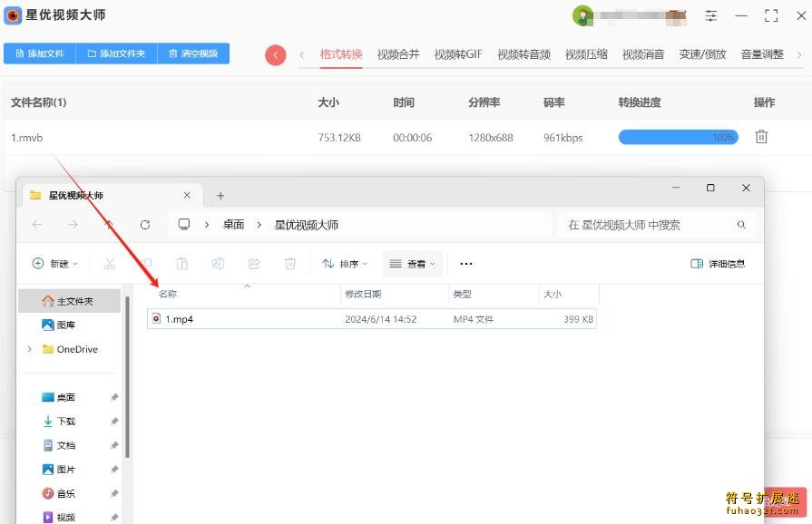Click the Explorer share icon
The height and width of the screenshot is (524, 812).
(254, 264)
